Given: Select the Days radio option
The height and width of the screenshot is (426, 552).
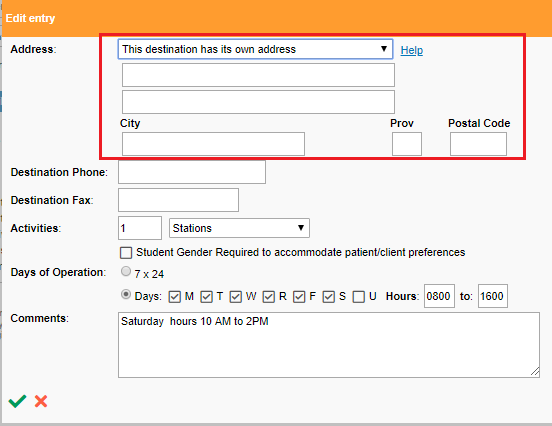Looking at the screenshot, I should 126,294.
